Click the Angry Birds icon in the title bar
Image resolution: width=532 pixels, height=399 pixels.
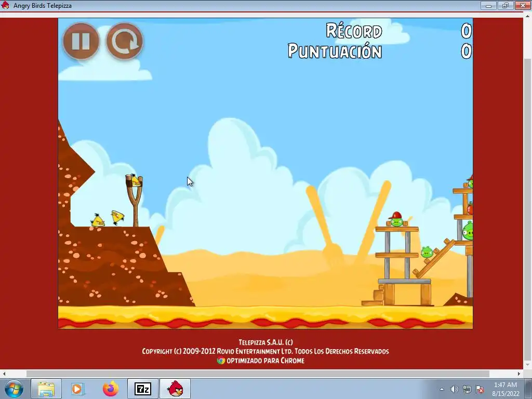click(x=5, y=5)
